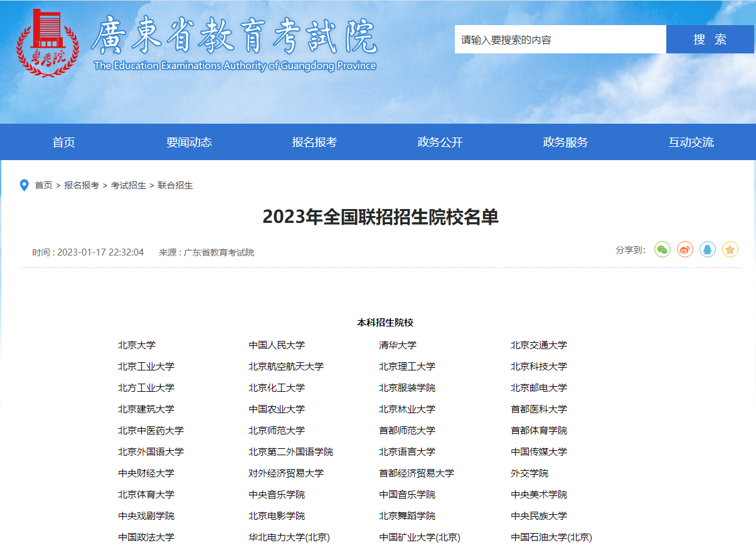Image resolution: width=756 pixels, height=550 pixels.
Task: Share the article via QQ icon
Action: [x=708, y=250]
